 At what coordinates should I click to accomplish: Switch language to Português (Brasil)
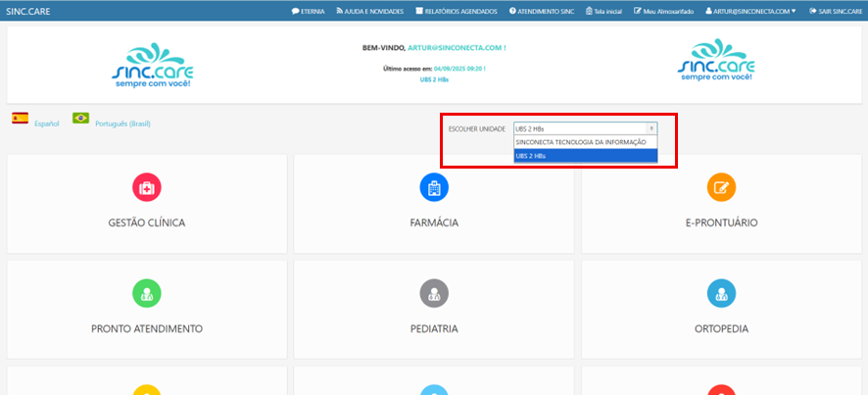coord(122,123)
